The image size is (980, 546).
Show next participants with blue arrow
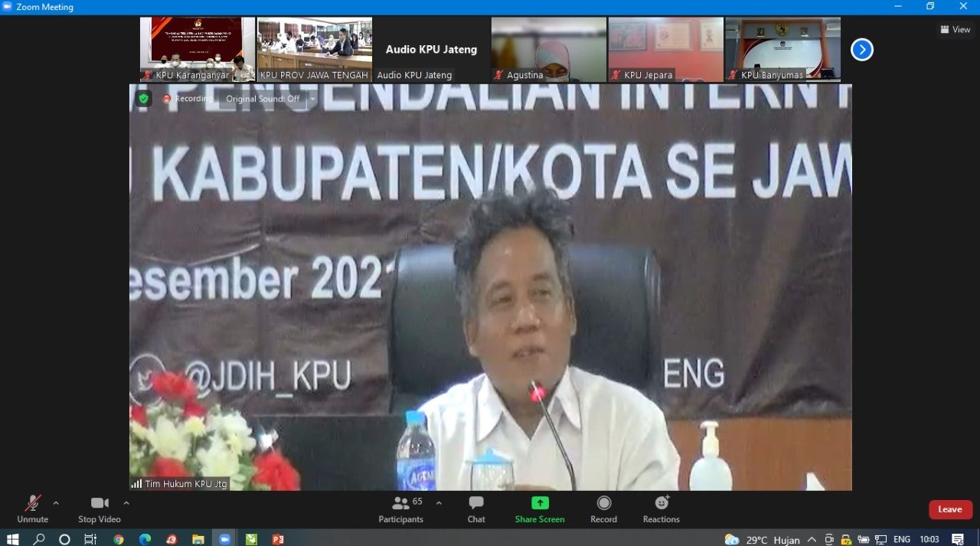[x=862, y=50]
